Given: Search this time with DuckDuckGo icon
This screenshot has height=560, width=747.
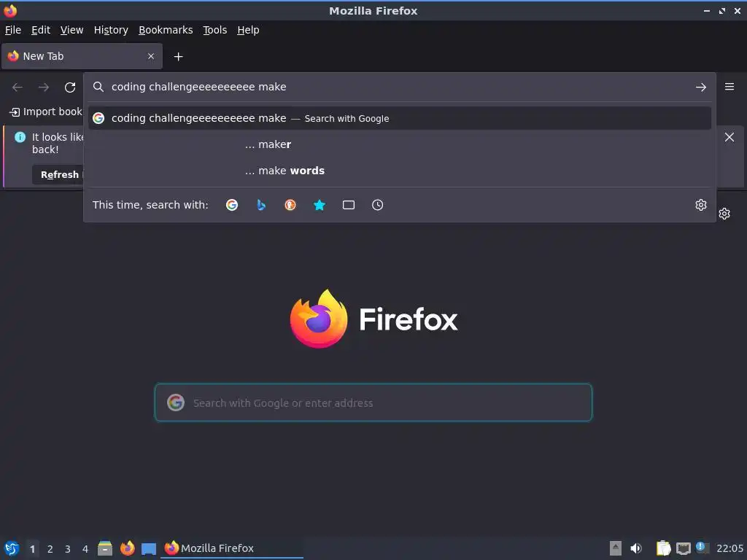Looking at the screenshot, I should click(x=290, y=205).
